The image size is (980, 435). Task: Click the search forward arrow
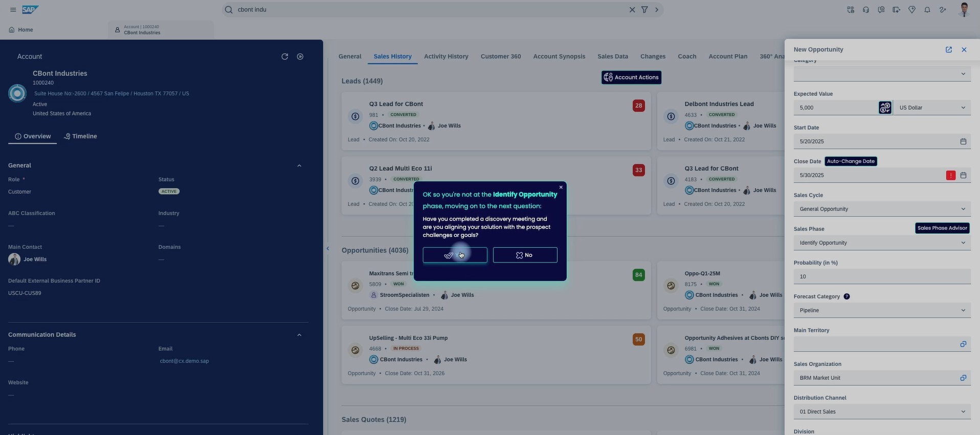point(657,10)
